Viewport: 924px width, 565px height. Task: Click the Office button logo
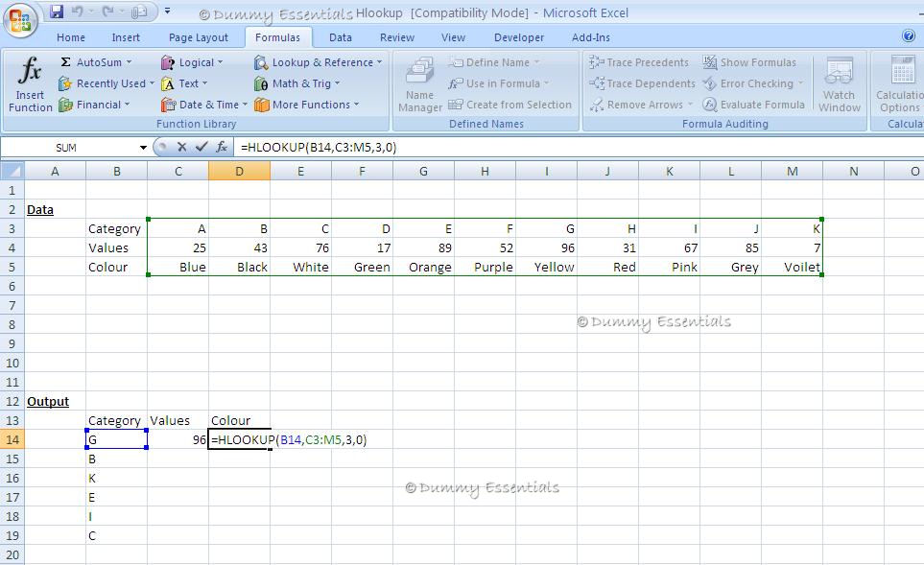point(20,20)
